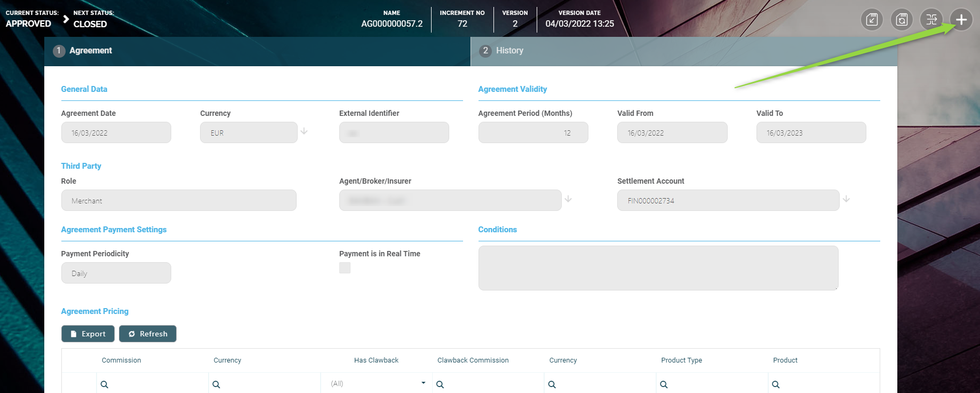Viewport: 980px width, 393px height.
Task: Click the Valid To date field
Action: click(x=810, y=133)
